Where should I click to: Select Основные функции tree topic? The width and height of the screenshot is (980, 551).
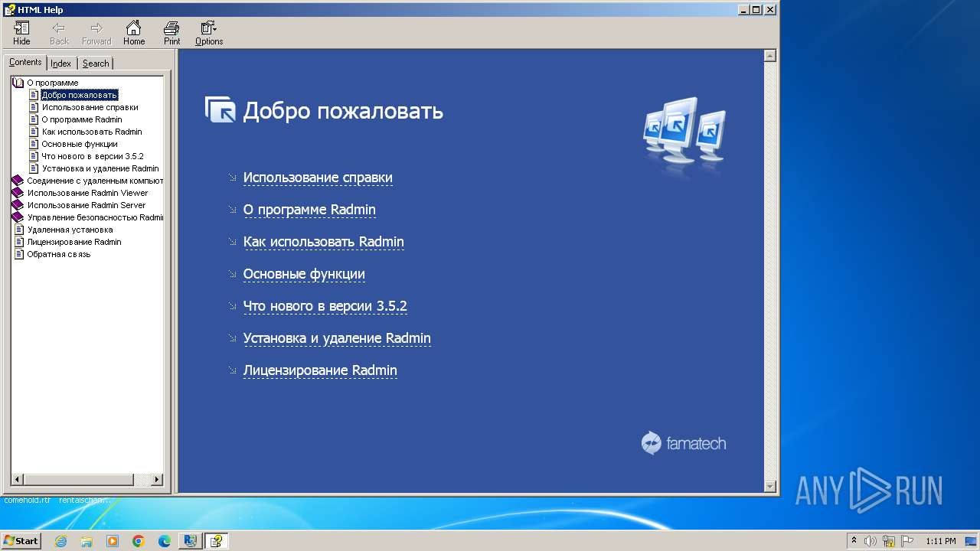point(80,144)
